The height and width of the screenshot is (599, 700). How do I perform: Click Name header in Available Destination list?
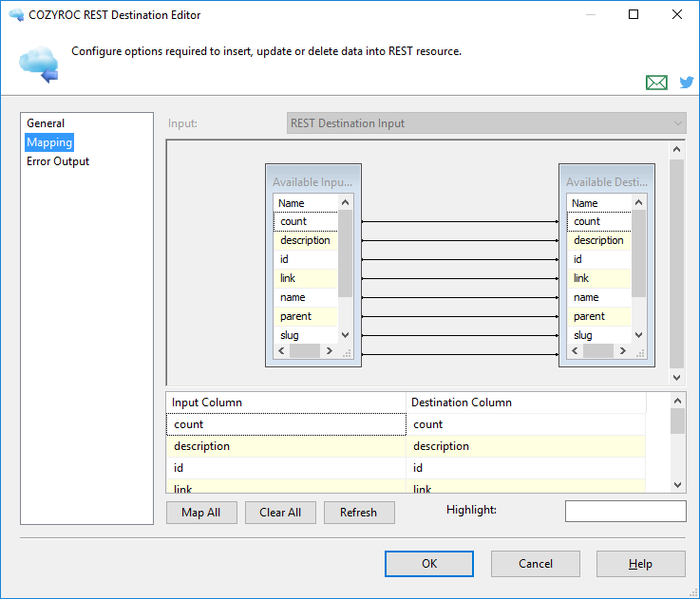(x=599, y=203)
